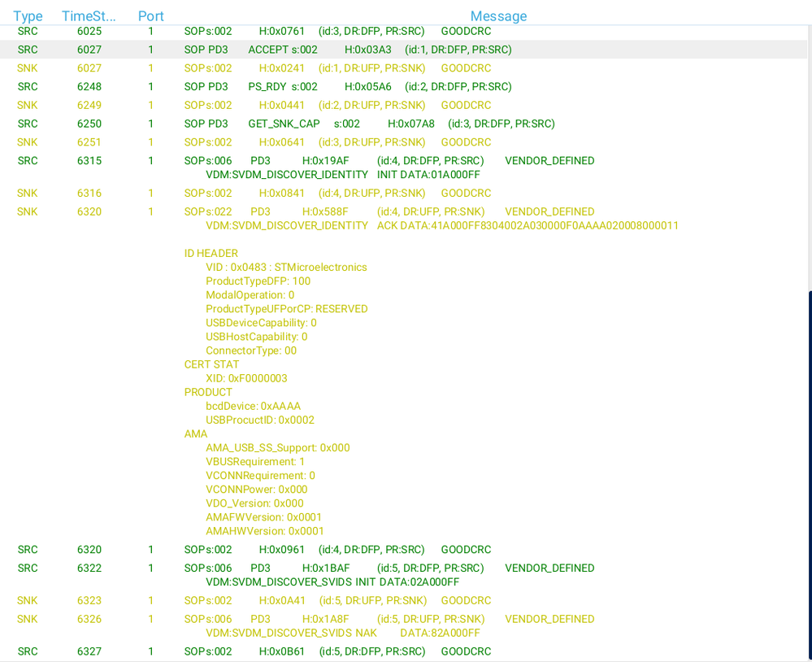Image resolution: width=812 pixels, height=662 pixels.
Task: Select SNK GOODCRC row H:0x0841
Action: (403, 194)
